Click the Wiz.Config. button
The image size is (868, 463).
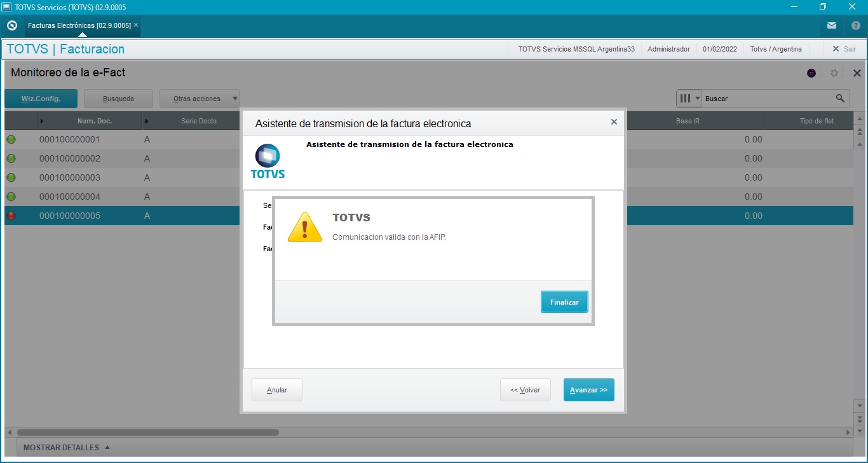point(41,99)
